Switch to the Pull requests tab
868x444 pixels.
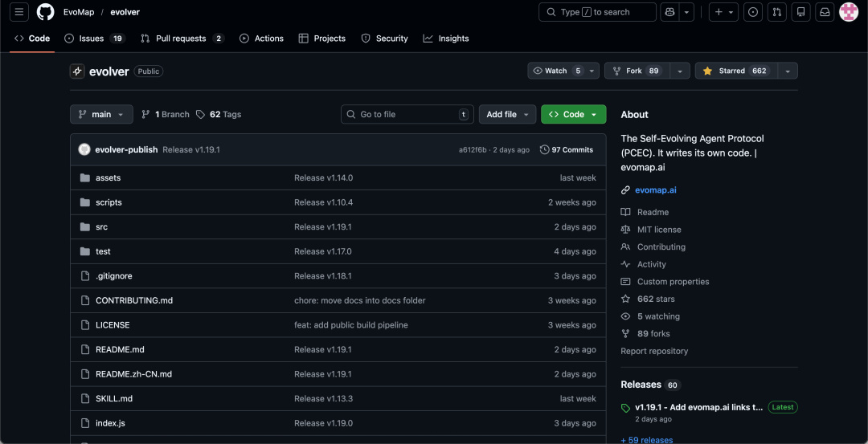[182, 39]
